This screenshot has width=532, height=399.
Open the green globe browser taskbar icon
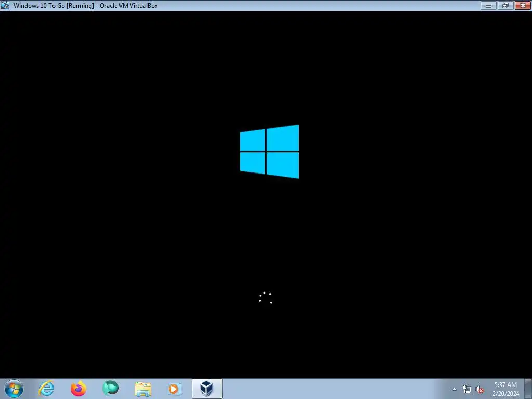pyautogui.click(x=111, y=389)
